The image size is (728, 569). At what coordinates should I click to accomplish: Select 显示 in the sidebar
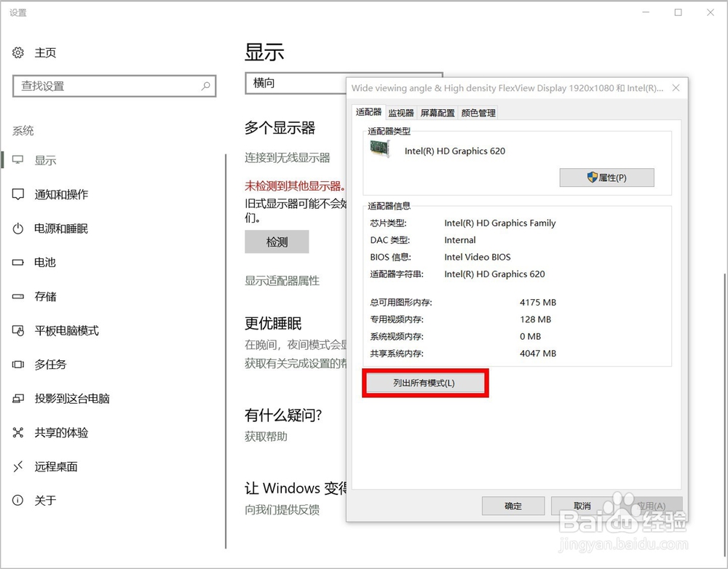tap(45, 160)
